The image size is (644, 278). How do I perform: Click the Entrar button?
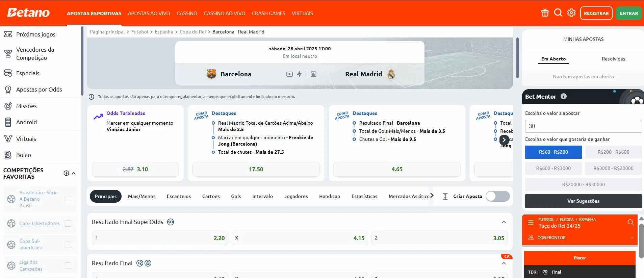(x=629, y=13)
